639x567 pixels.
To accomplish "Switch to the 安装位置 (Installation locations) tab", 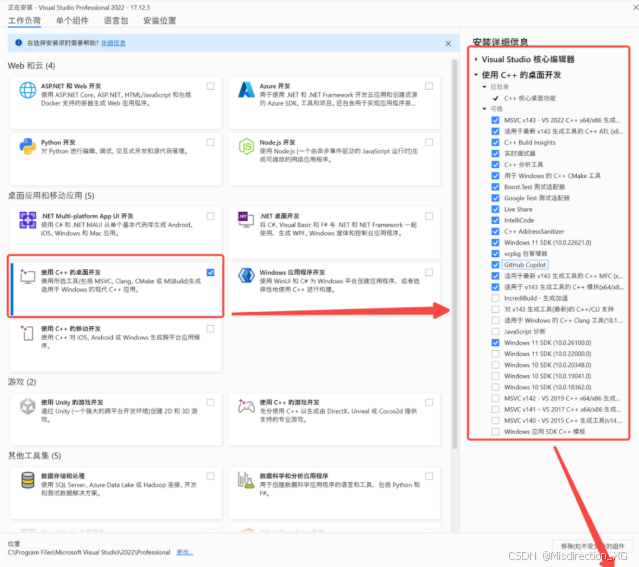I will point(159,21).
